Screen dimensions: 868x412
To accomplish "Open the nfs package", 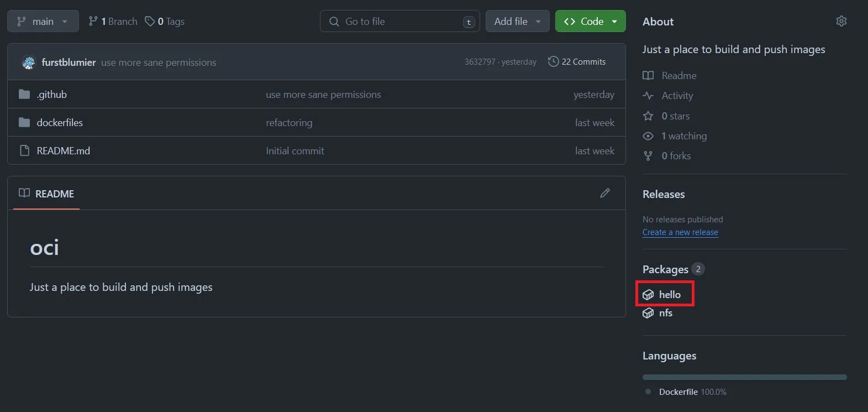I will click(665, 313).
